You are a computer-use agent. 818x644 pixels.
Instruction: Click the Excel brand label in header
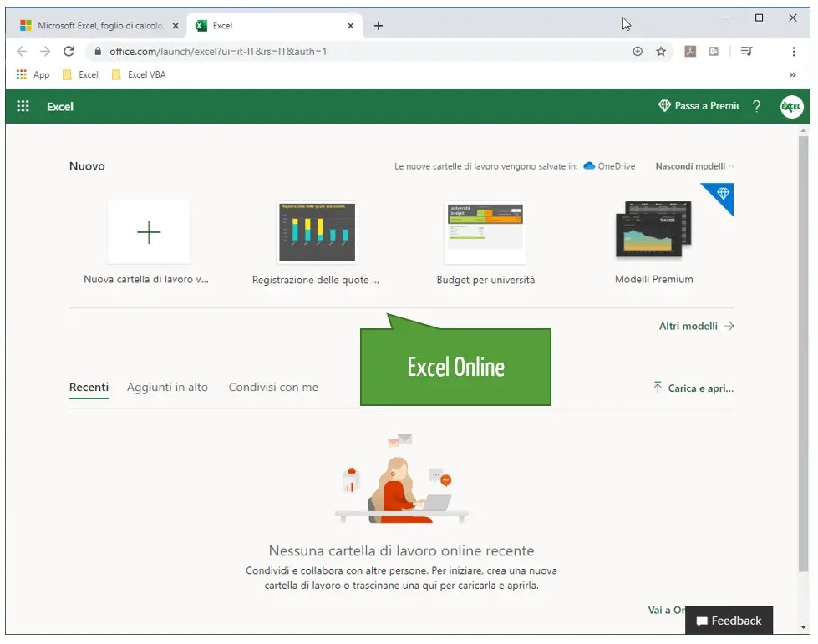pos(60,106)
